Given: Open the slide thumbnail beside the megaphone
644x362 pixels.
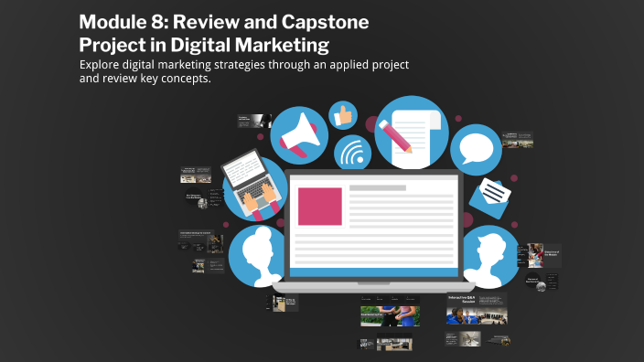Looking at the screenshot, I should click(254, 121).
